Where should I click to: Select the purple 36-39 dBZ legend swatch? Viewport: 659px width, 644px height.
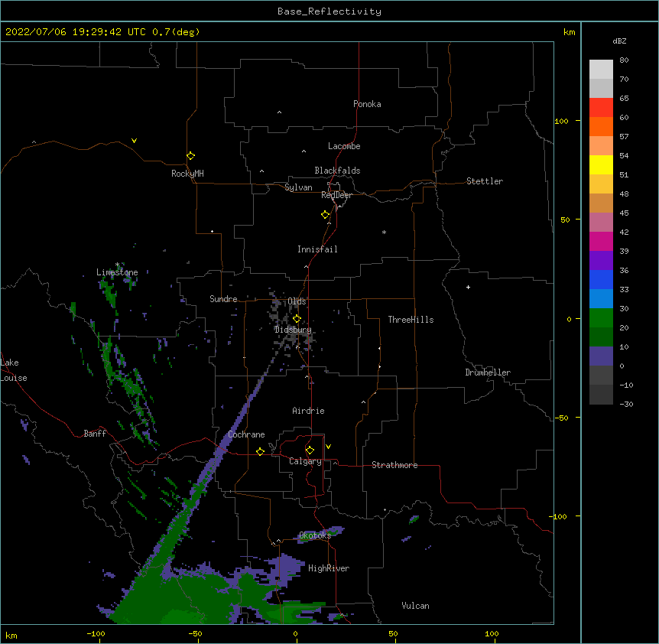[601, 261]
